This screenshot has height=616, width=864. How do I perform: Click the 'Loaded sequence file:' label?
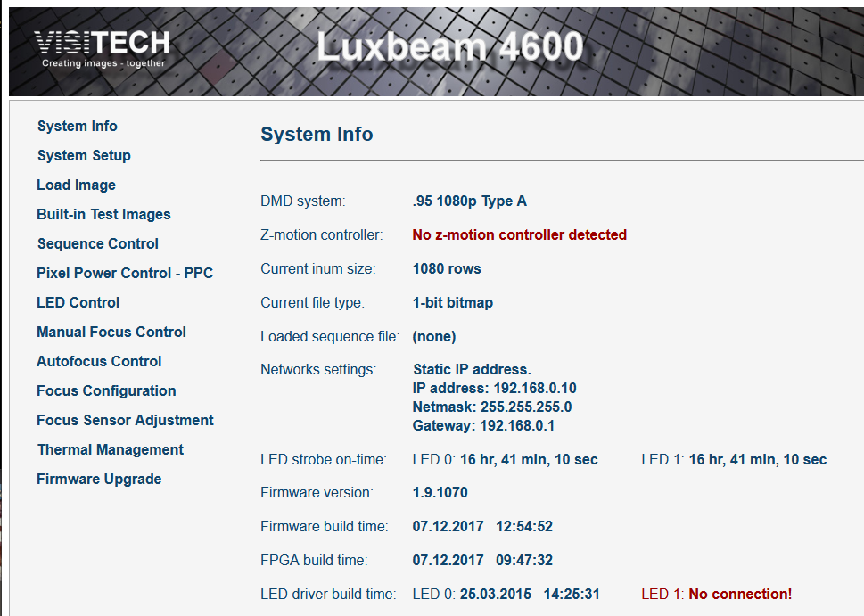[x=330, y=337]
